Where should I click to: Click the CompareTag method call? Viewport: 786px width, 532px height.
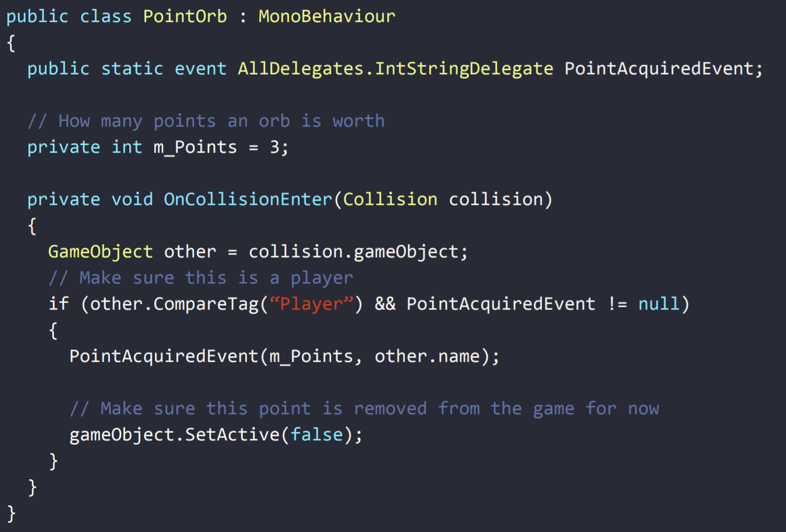point(206,304)
